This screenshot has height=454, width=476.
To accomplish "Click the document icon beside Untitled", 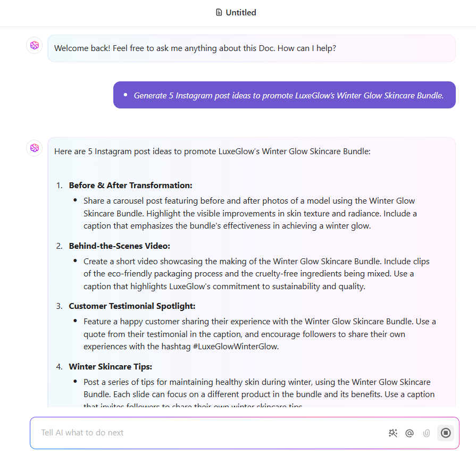I will point(219,13).
